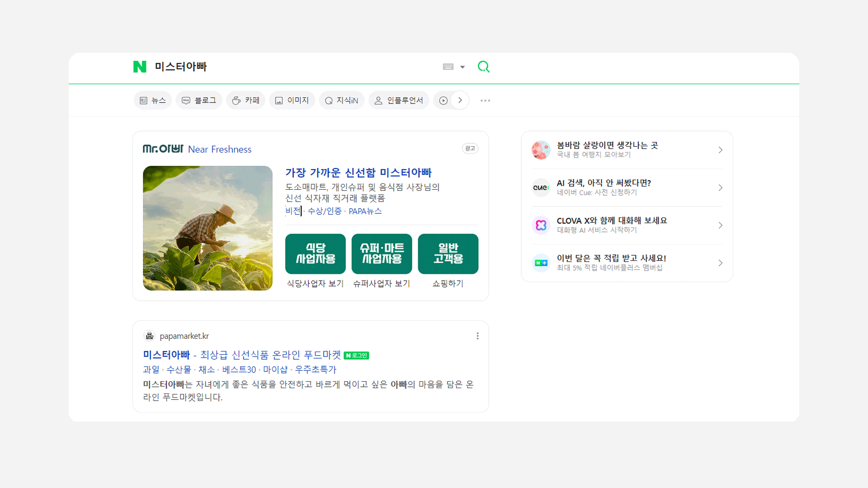Image resolution: width=868 pixels, height=488 pixels.
Task: Open the on-screen keyboard icon
Action: (x=448, y=67)
